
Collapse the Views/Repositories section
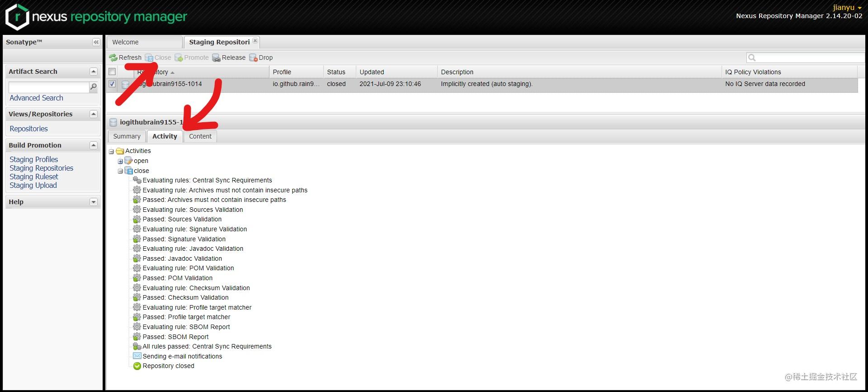[x=94, y=114]
